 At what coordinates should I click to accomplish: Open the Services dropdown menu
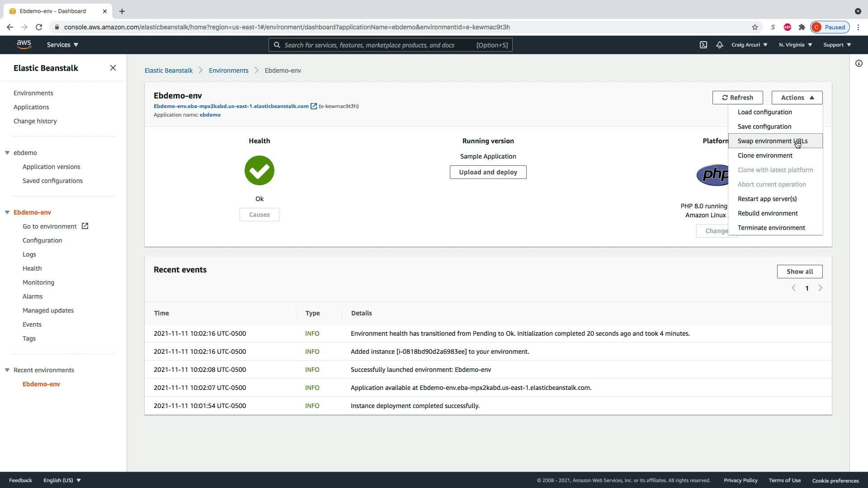point(62,45)
